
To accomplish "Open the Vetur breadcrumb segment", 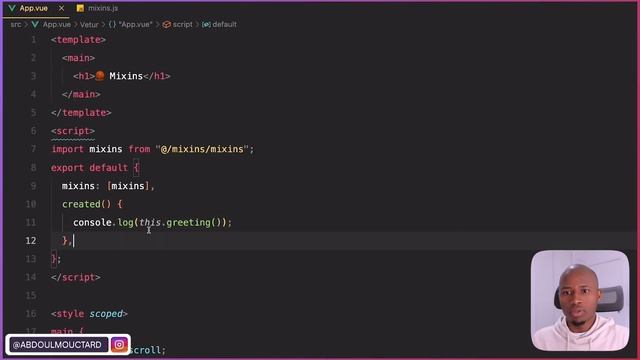I will tap(89, 24).
